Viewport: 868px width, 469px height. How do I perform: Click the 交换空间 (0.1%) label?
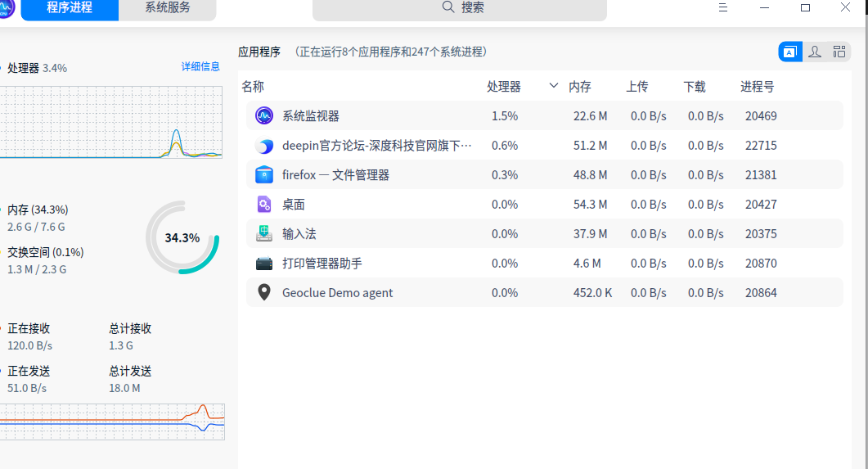(x=45, y=252)
